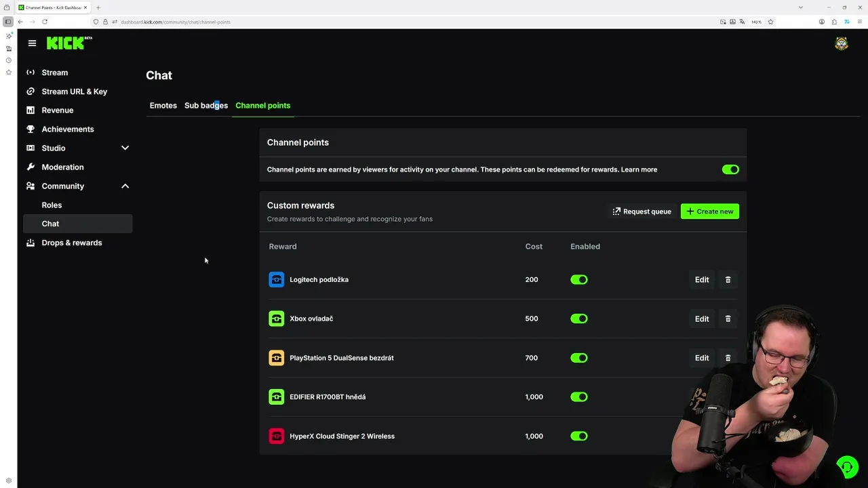This screenshot has width=868, height=488.
Task: Open the hamburger menu beside Kick logo
Action: click(x=32, y=43)
